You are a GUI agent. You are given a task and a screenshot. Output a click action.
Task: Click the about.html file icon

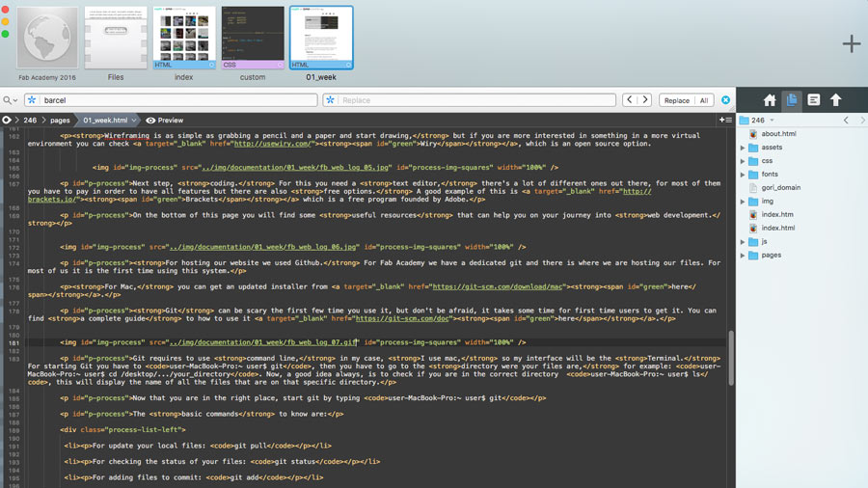tap(753, 134)
